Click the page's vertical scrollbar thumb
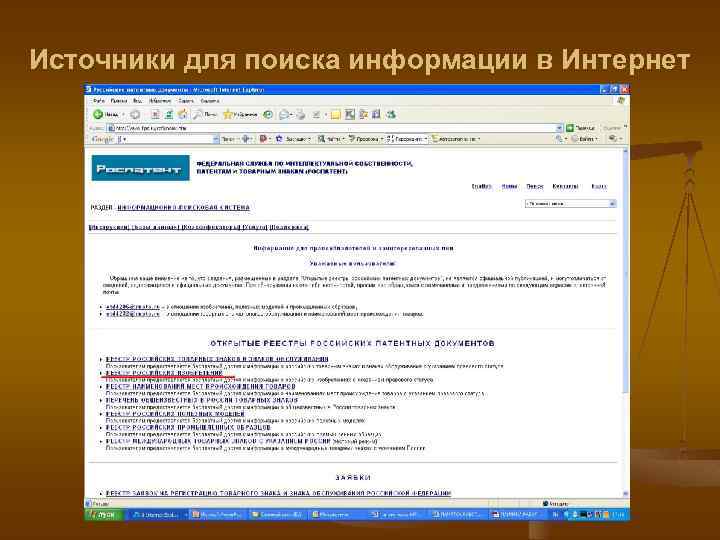The image size is (720, 540). tap(625, 273)
